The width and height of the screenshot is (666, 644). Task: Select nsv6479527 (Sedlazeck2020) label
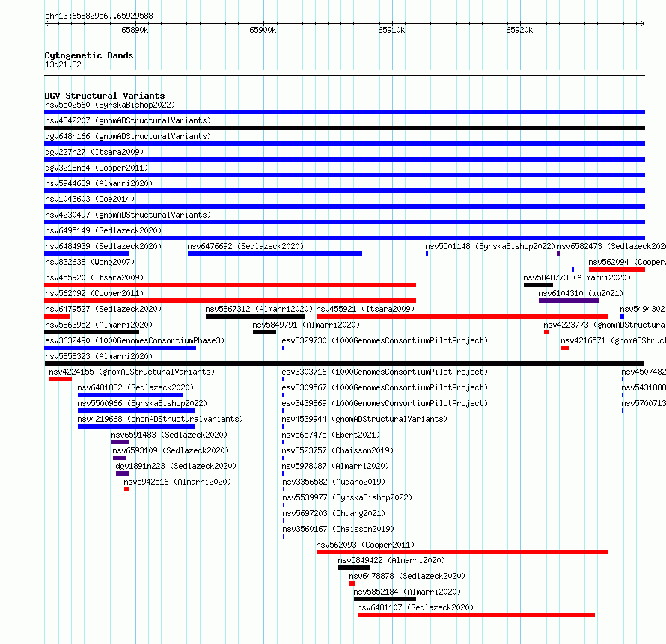click(x=103, y=309)
